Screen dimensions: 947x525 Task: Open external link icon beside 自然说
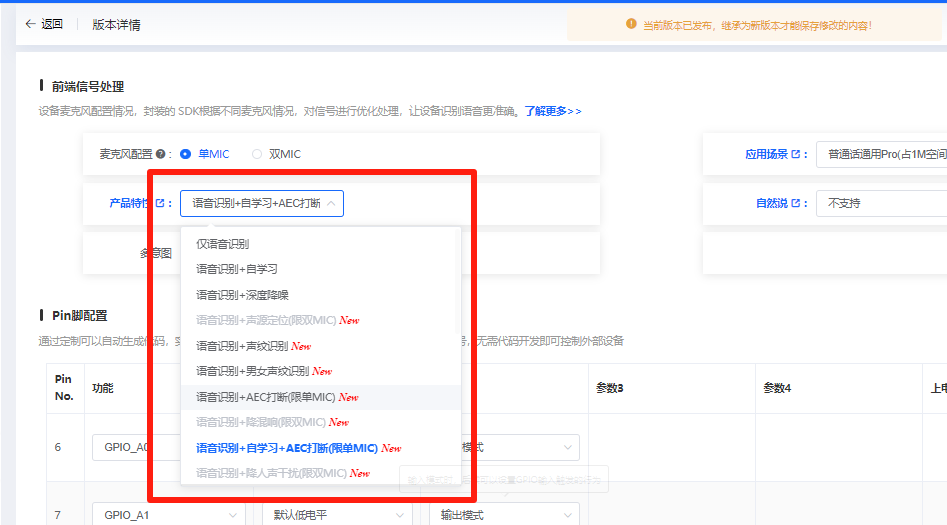[795, 203]
